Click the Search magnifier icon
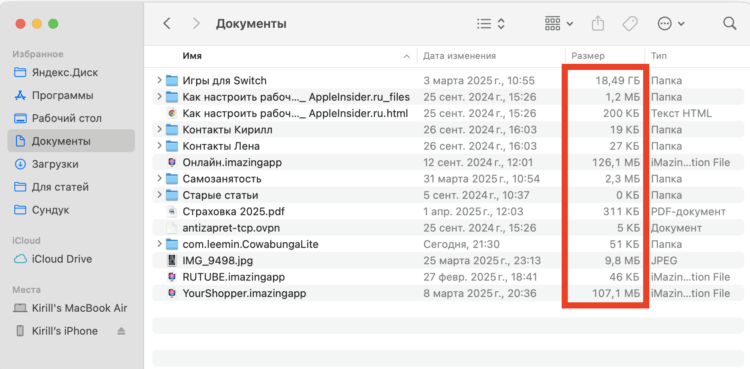This screenshot has height=369, width=750. pos(729,23)
